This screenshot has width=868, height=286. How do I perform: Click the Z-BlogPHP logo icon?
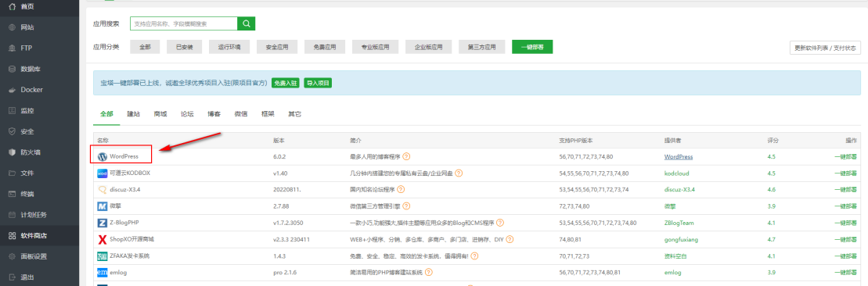(x=102, y=223)
